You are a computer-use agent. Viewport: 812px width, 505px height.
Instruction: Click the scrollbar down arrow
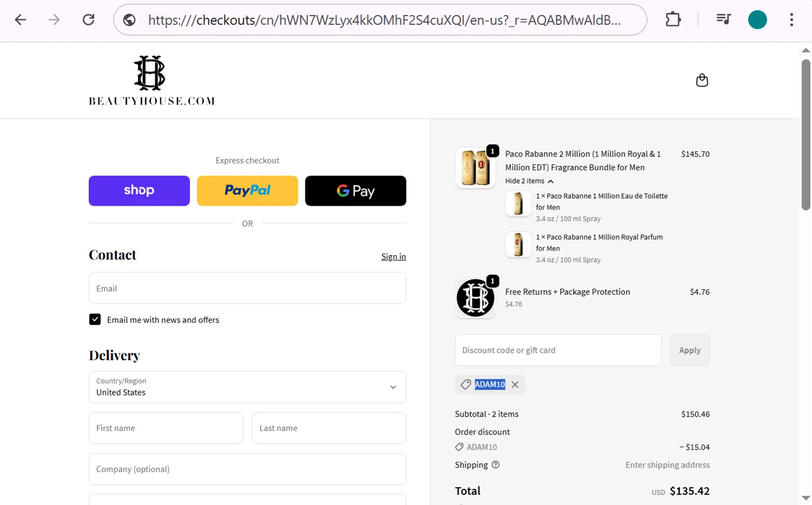tap(806, 498)
